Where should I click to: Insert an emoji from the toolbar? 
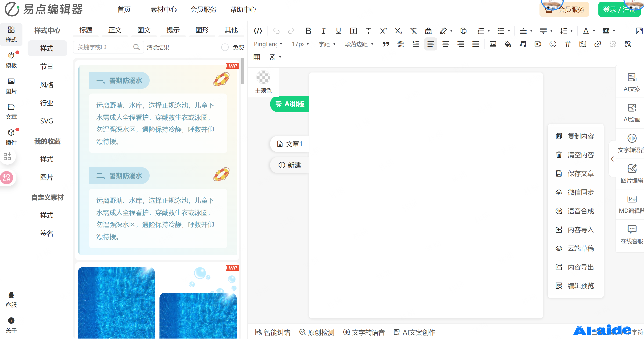pyautogui.click(x=553, y=44)
